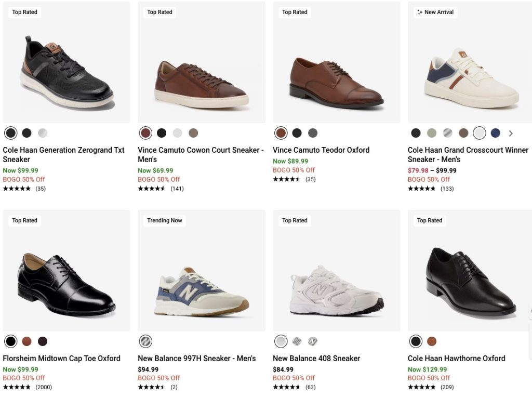Select cognac brown swatch for Florsheim Midtown Oxford
This screenshot has height=398, width=532.
click(26, 341)
